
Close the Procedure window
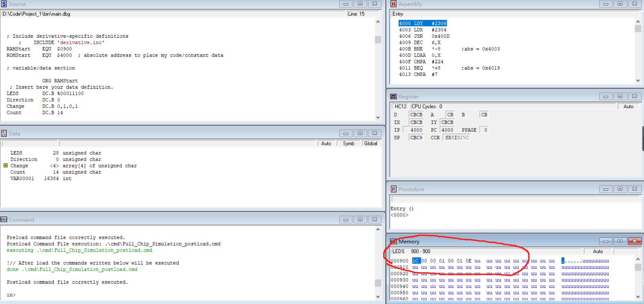(634, 189)
